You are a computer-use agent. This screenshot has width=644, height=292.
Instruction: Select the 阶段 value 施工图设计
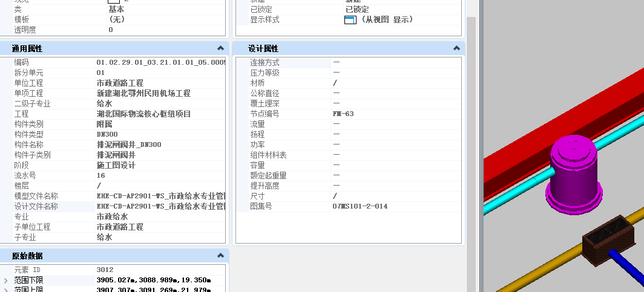pos(116,165)
